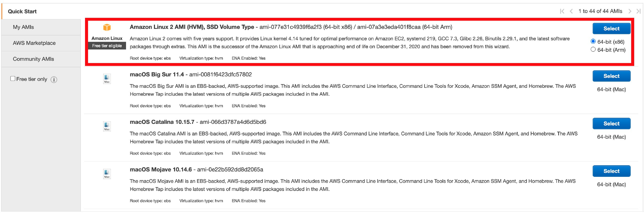Click the macOS Catalina description paragraph
Image resolution: width=644 pixels, height=214 pixels.
coord(354,137)
